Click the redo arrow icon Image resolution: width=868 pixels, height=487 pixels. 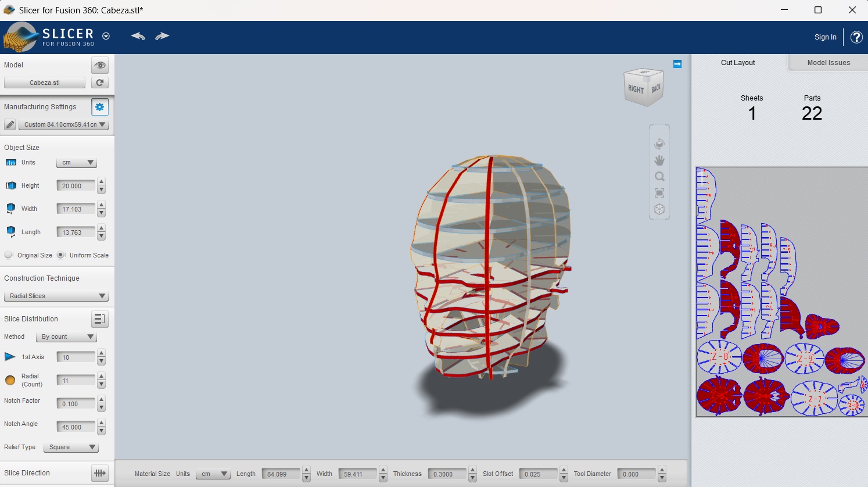[x=162, y=36]
